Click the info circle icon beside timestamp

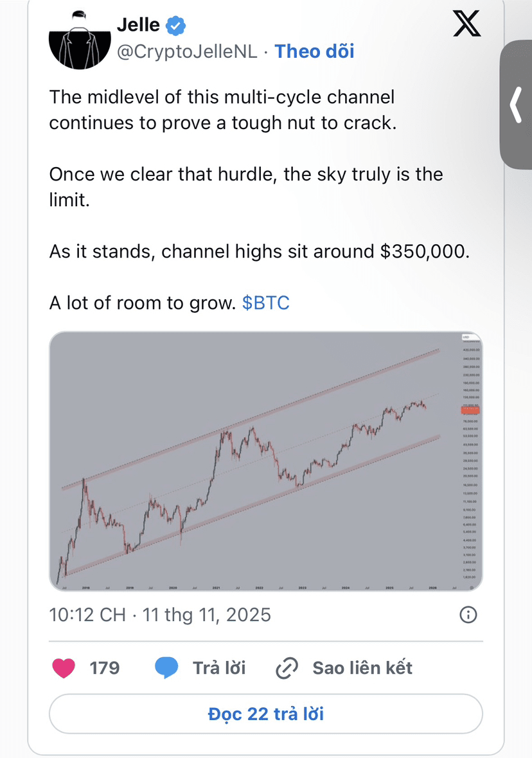pyautogui.click(x=468, y=615)
